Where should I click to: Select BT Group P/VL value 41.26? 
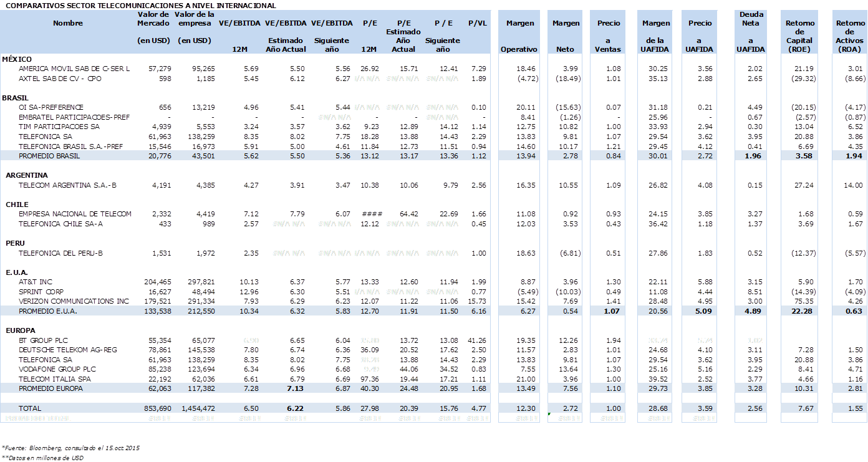click(x=476, y=340)
